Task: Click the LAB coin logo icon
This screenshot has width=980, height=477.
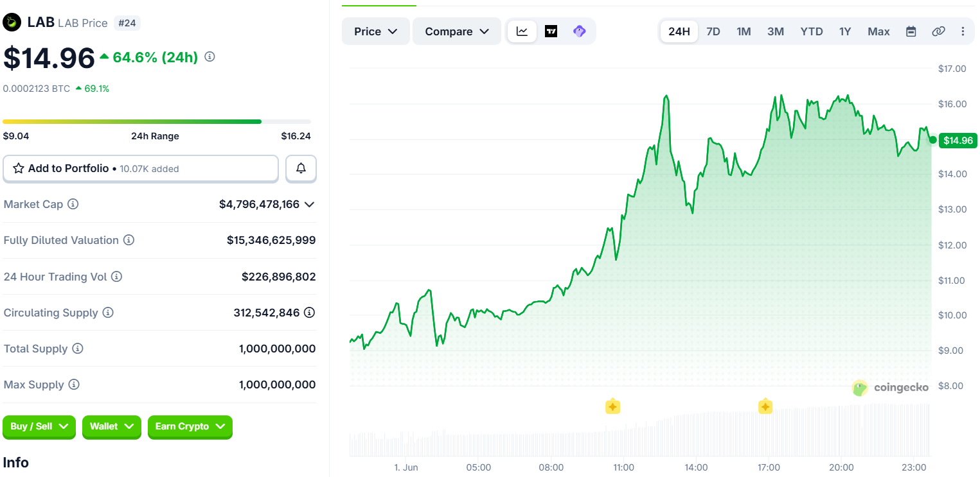Action: click(x=12, y=22)
